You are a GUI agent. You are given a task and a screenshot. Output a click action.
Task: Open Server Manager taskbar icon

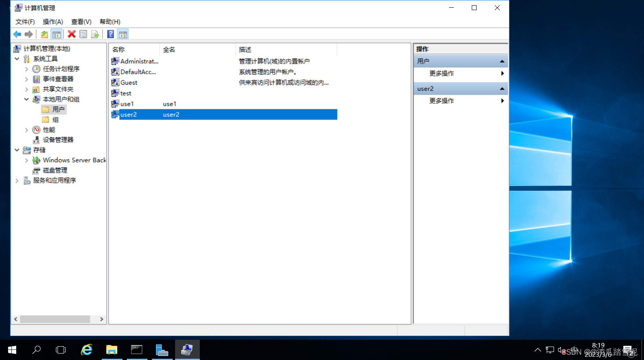pyautogui.click(x=162, y=350)
